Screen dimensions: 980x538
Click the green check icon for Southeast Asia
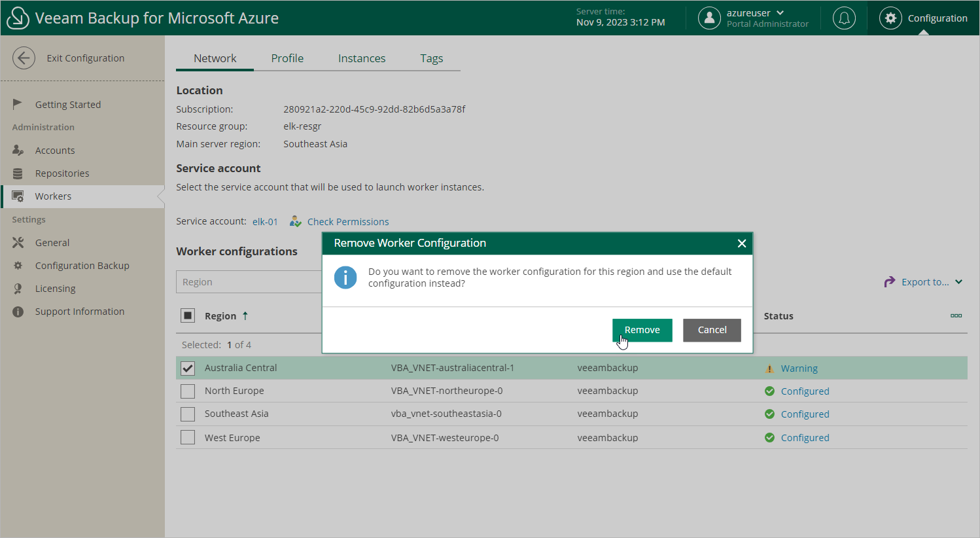pyautogui.click(x=769, y=414)
